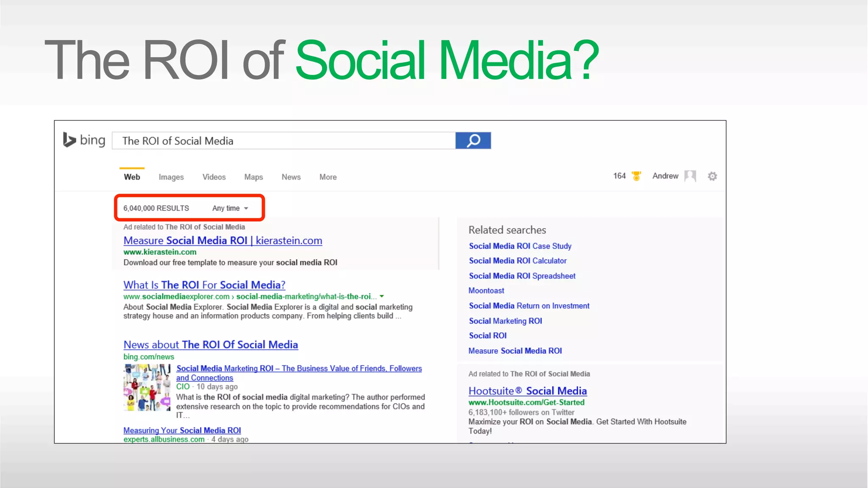Select Social Media ROI Spreadsheet related search

coord(522,276)
